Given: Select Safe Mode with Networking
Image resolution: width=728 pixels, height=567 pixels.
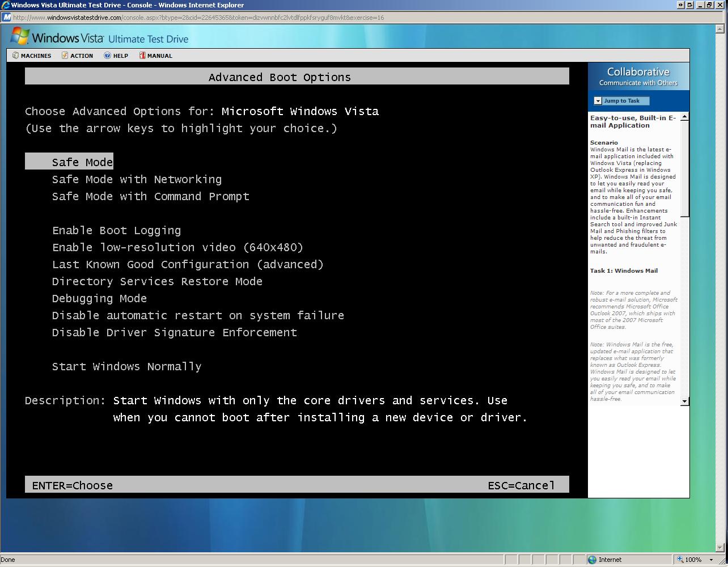Looking at the screenshot, I should pos(137,179).
